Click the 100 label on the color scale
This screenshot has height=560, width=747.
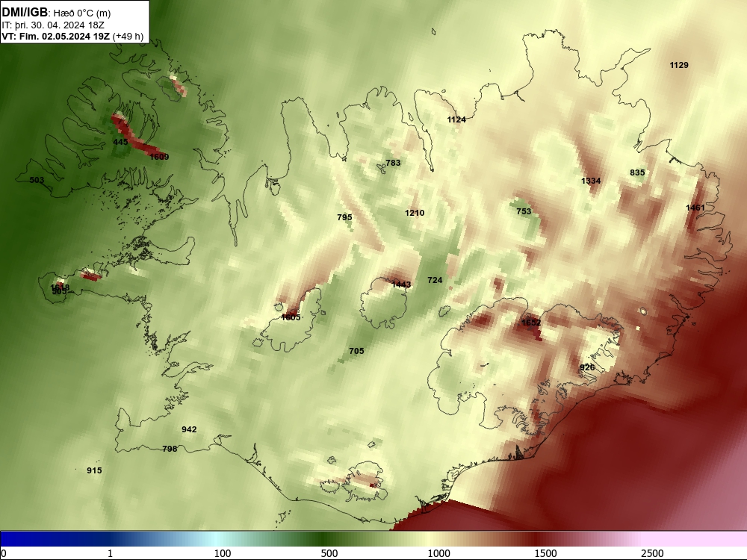(223, 553)
